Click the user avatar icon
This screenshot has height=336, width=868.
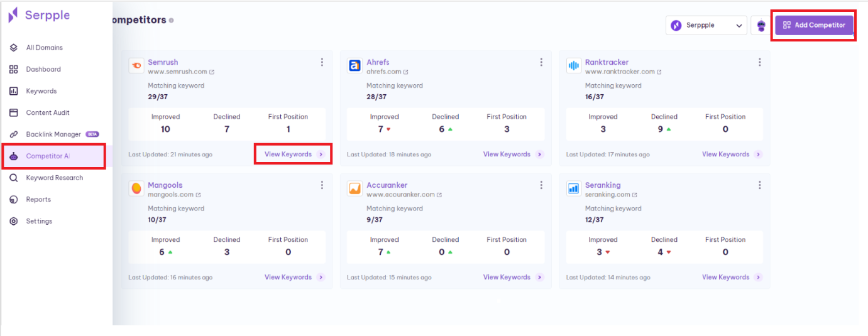761,26
